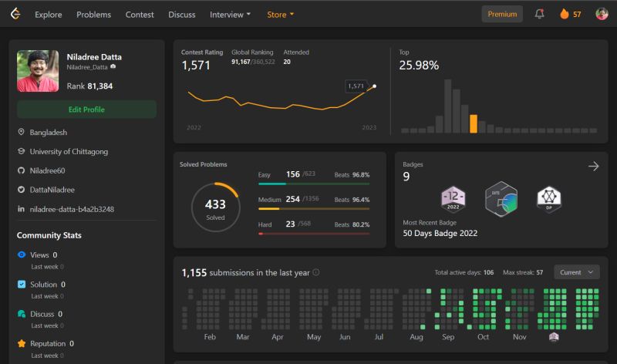Screen dimensions: 617x364
Task: Click the Discuss chat bubbles icon
Action: pyautogui.click(x=22, y=314)
